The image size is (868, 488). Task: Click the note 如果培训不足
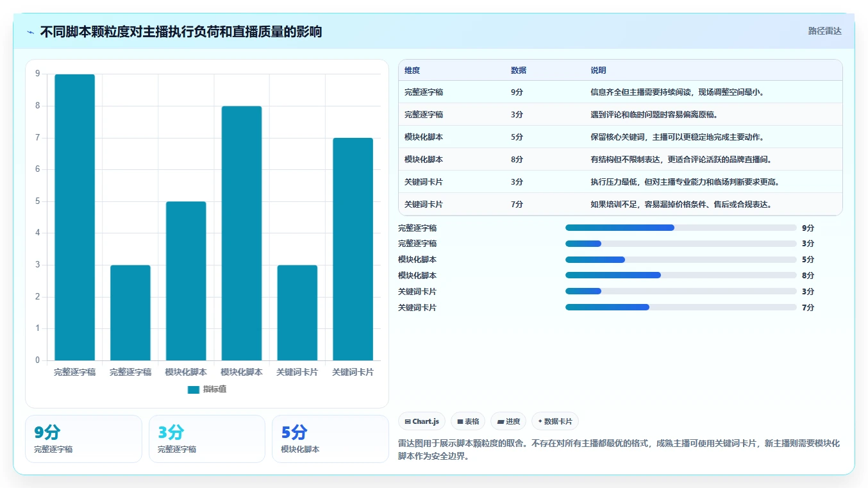681,205
